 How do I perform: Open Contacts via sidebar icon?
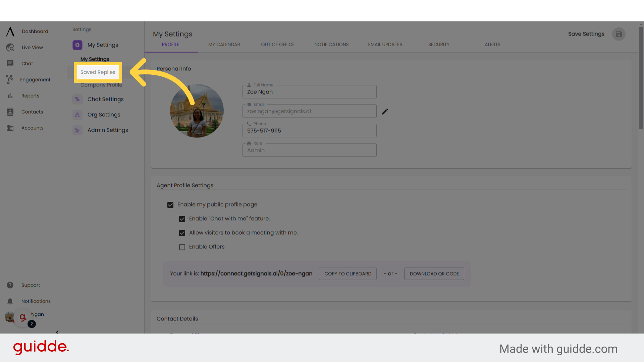pos(10,112)
